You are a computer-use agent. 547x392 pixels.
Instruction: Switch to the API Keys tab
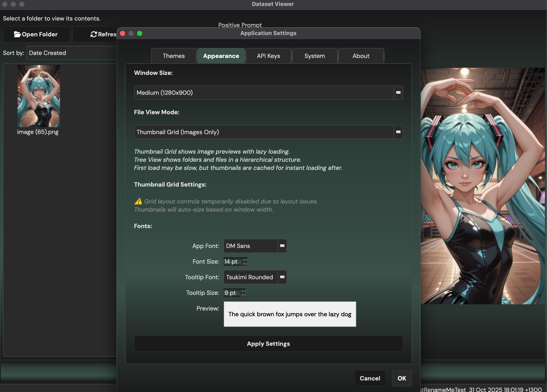[268, 56]
